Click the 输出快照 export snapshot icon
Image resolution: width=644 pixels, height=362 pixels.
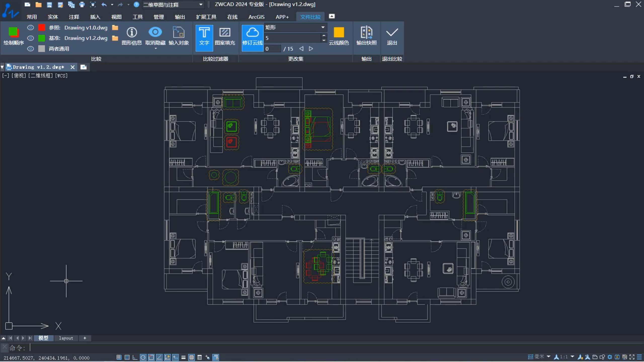(x=366, y=32)
